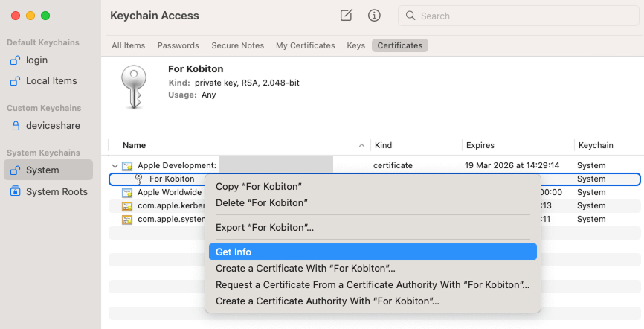Toggle sort order arrow in Name column
The image size is (644, 329).
click(x=362, y=145)
